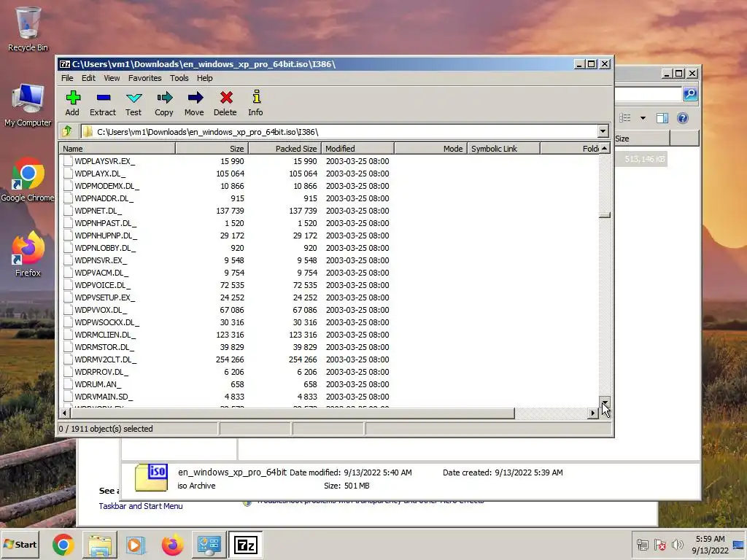Click the Start button
Screen dimensions: 747x560
(21, 545)
